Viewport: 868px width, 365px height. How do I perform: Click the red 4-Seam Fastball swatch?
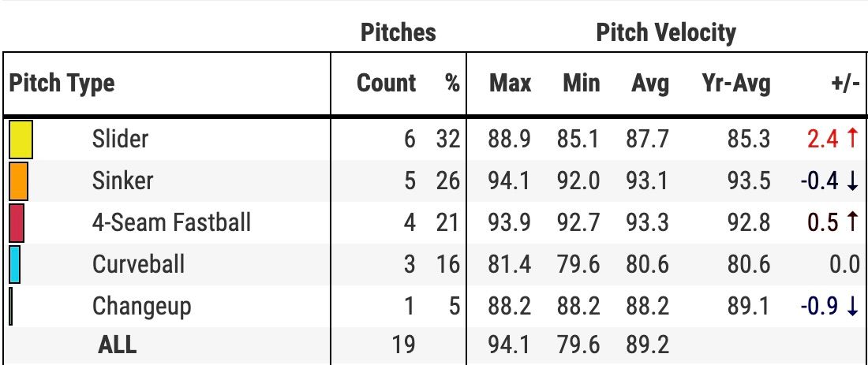[x=17, y=222]
